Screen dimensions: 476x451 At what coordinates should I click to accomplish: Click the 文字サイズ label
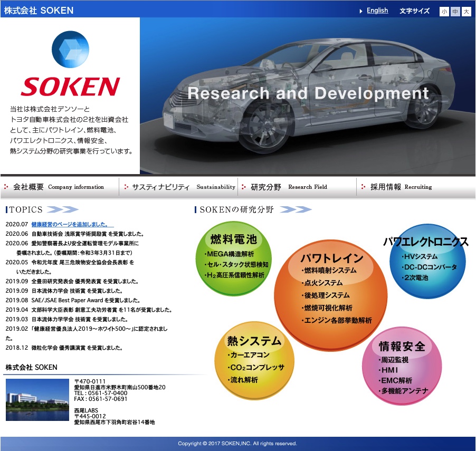coord(414,11)
